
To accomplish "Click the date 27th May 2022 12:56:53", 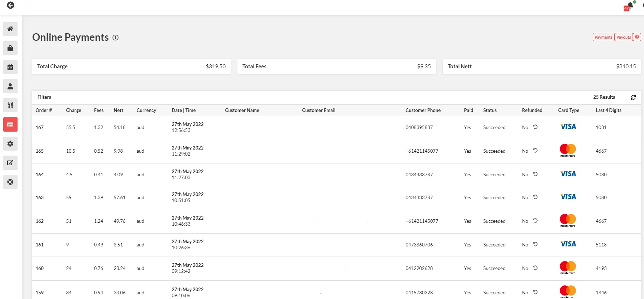I will [x=188, y=127].
